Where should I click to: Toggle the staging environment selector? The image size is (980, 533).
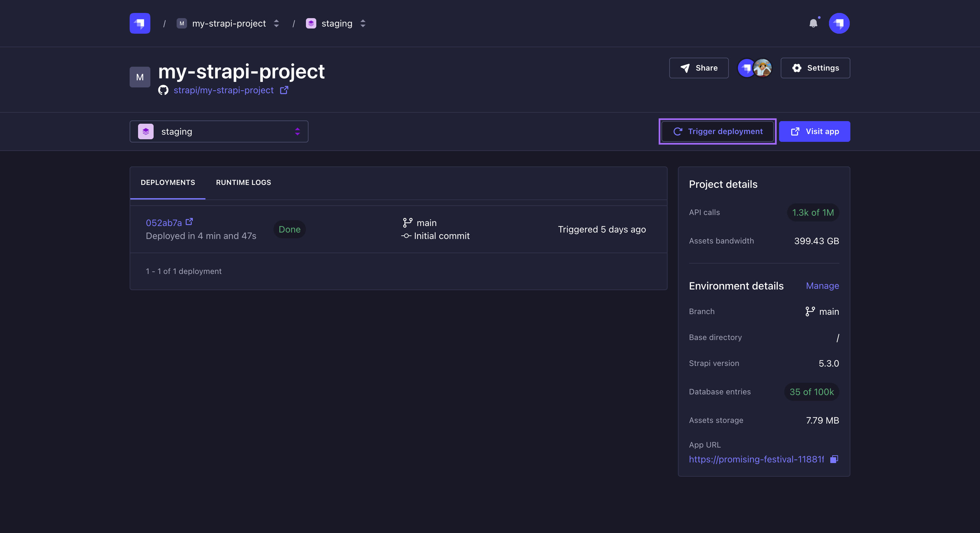219,130
